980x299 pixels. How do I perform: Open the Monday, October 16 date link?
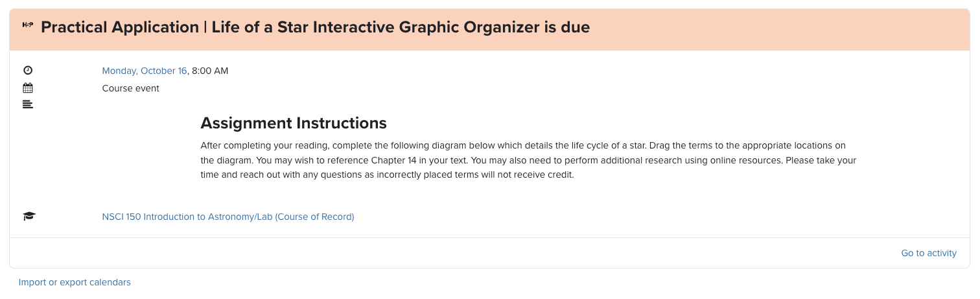coord(145,71)
